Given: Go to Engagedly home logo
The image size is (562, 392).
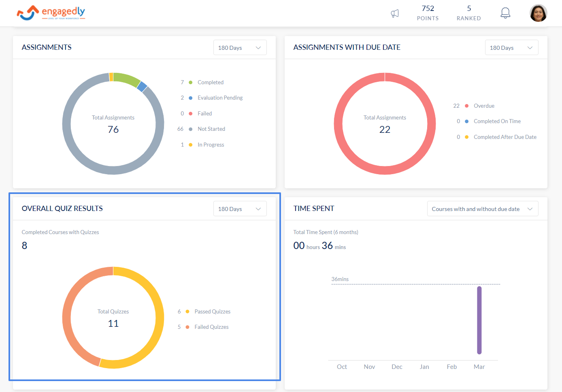Looking at the screenshot, I should click(x=51, y=13).
